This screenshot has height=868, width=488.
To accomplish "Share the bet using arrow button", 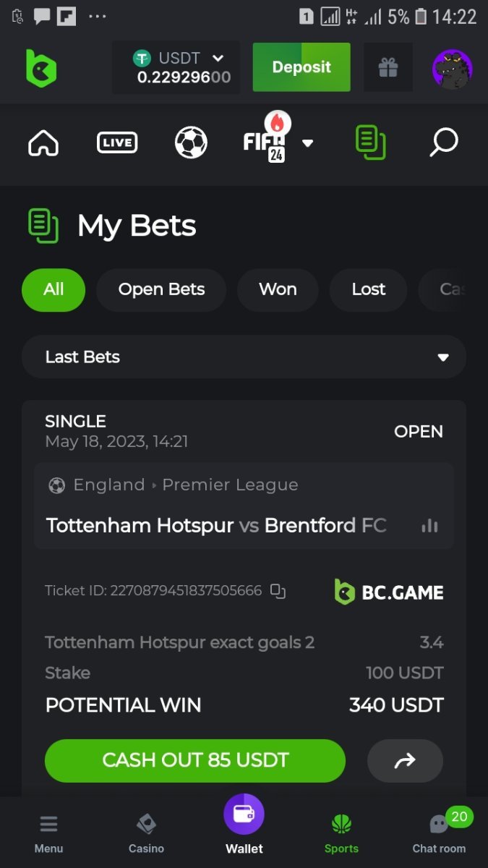I will pyautogui.click(x=405, y=760).
